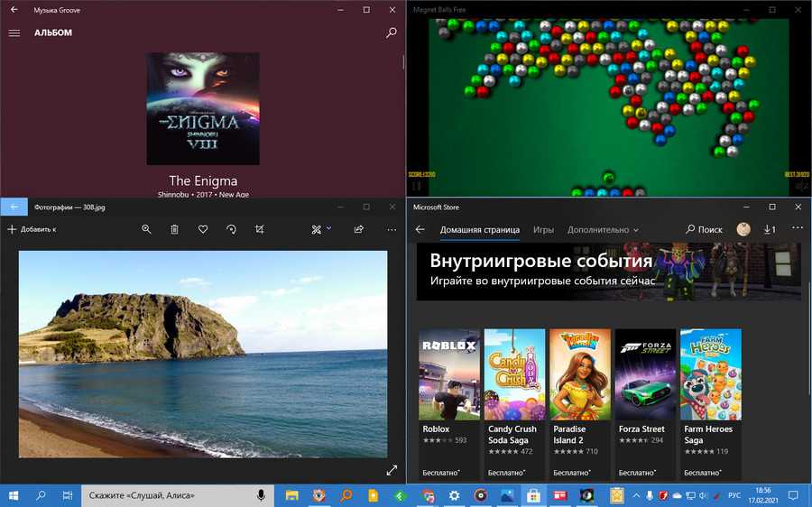Screen dimensions: 812x507
Task: Share the photo using the share icon
Action: [x=359, y=229]
